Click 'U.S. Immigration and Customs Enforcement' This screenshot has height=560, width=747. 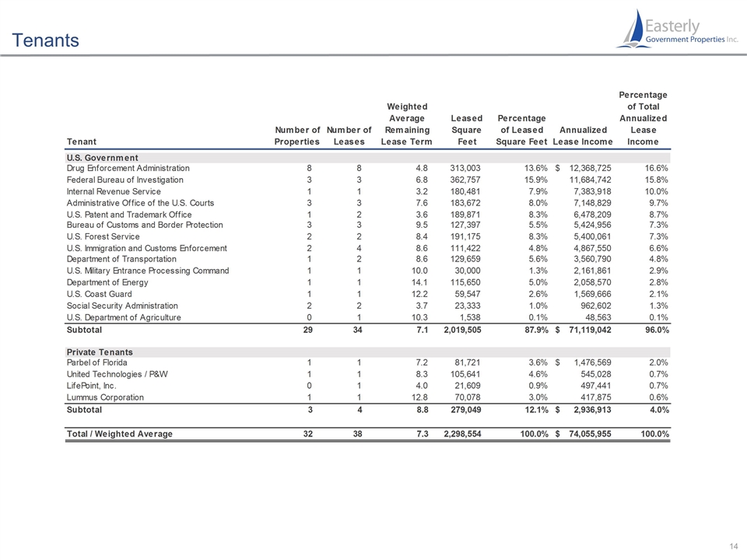tap(147, 248)
